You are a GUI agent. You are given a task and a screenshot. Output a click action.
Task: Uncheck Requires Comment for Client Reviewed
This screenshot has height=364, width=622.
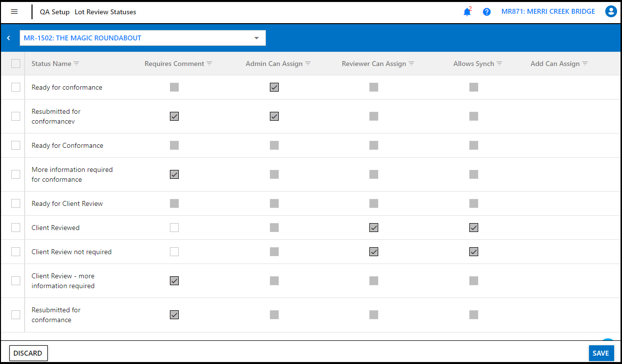(174, 228)
